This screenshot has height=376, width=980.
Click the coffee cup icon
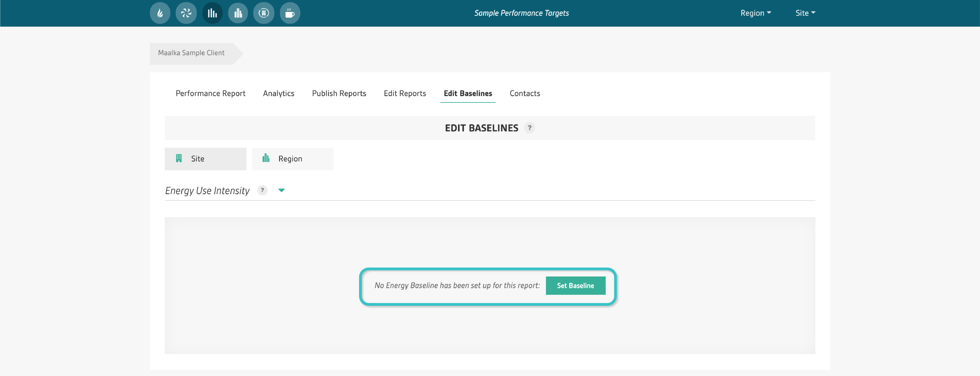(x=290, y=13)
